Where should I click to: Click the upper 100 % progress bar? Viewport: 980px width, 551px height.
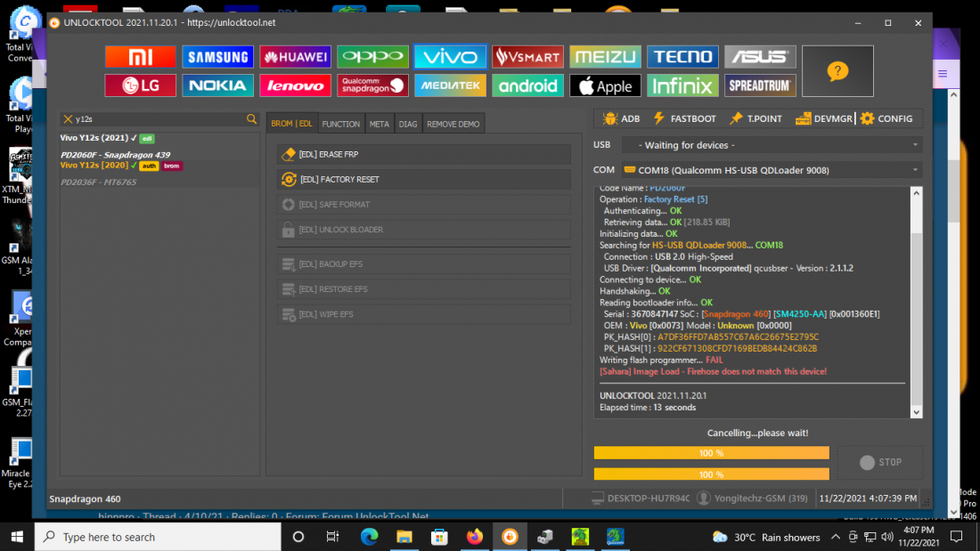pos(711,453)
